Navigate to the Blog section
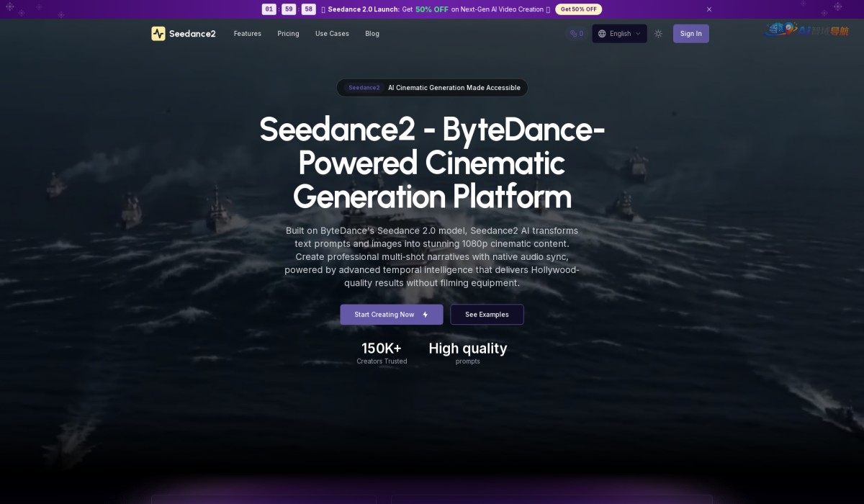The image size is (864, 504). (x=372, y=34)
